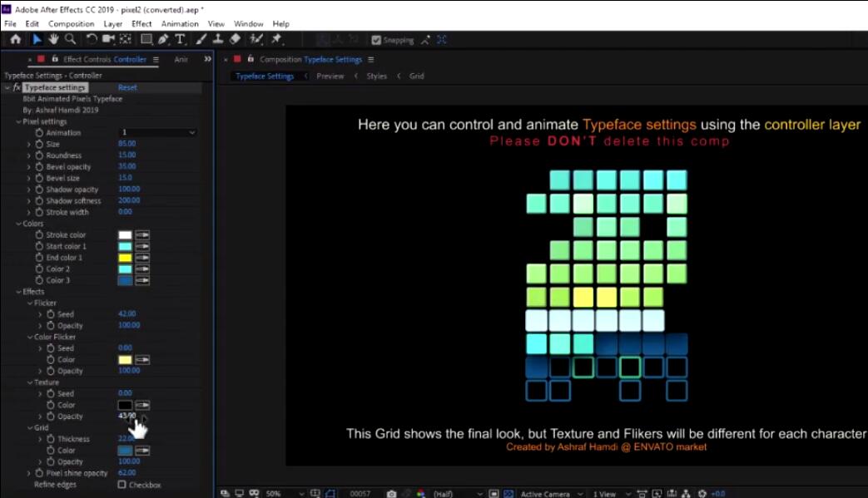This screenshot has width=868, height=498.
Task: Select the Roto Brush tool
Action: click(255, 39)
